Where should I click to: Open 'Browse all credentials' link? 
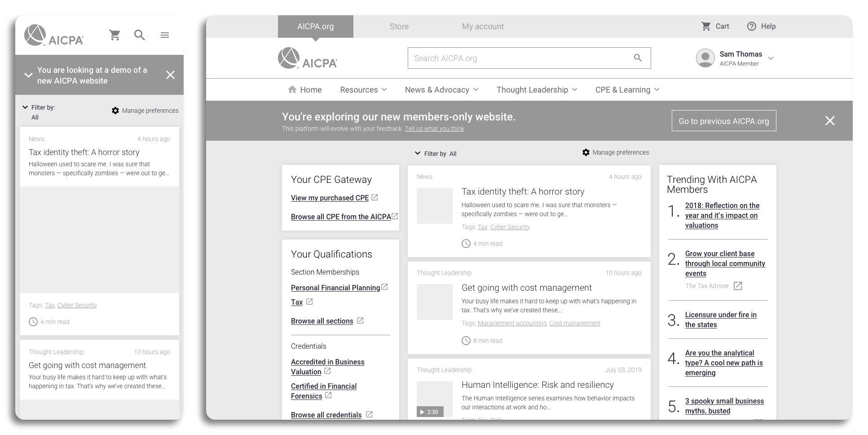(326, 415)
